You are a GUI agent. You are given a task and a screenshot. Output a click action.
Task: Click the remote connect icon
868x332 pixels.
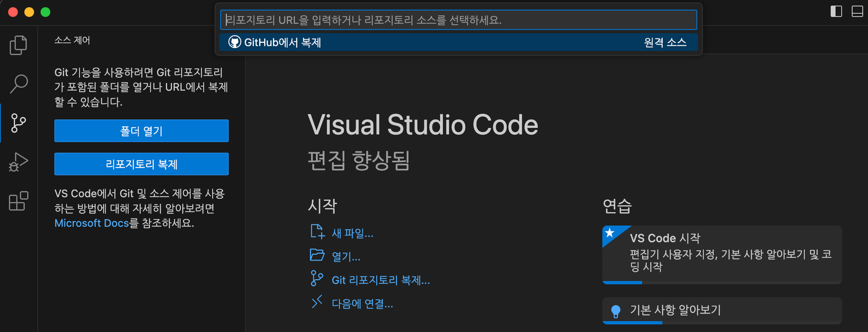[x=317, y=302]
